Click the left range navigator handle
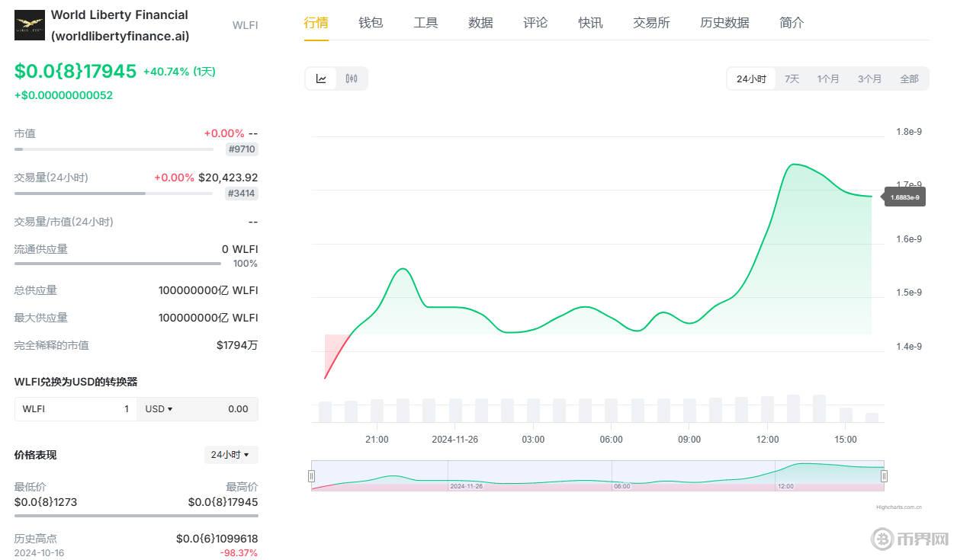 tap(311, 476)
